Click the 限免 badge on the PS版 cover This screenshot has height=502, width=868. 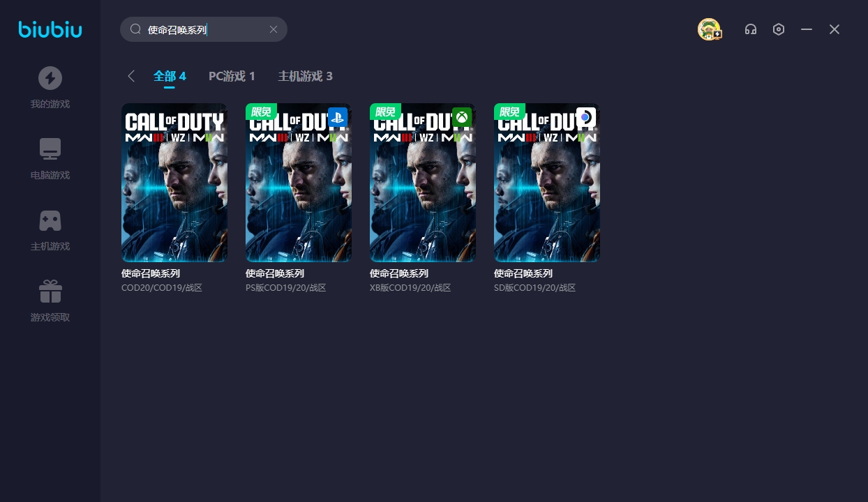[261, 112]
